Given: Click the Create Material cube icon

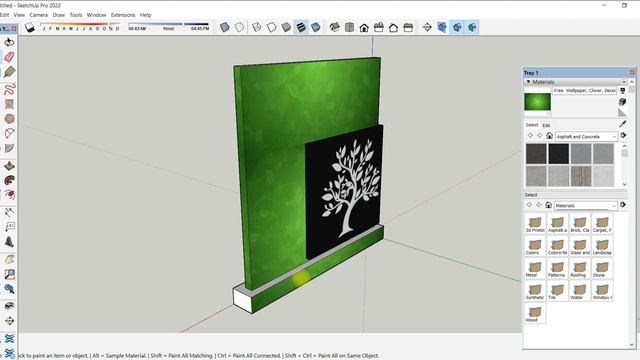Looking at the screenshot, I should coord(622,102).
